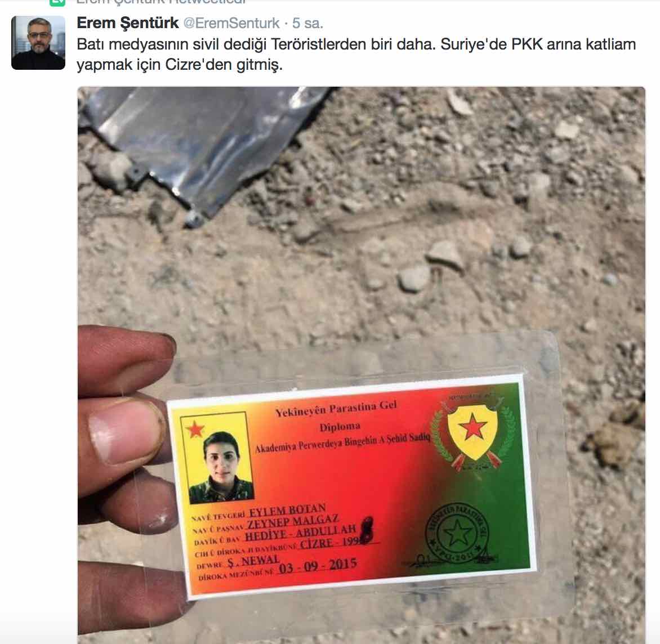The width and height of the screenshot is (660, 644).
Task: Click the portrait photo on the card
Action: [x=221, y=467]
